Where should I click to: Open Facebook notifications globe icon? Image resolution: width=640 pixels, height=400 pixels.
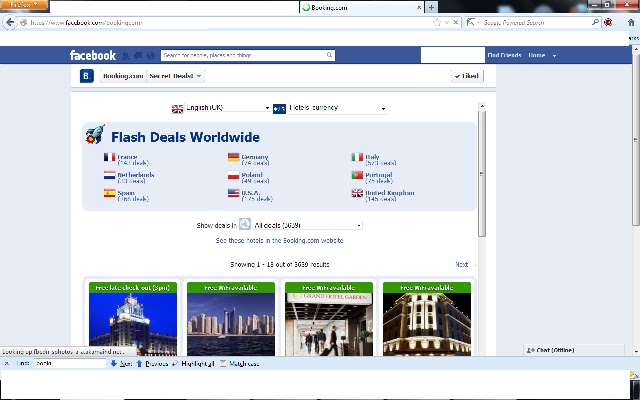click(x=151, y=56)
